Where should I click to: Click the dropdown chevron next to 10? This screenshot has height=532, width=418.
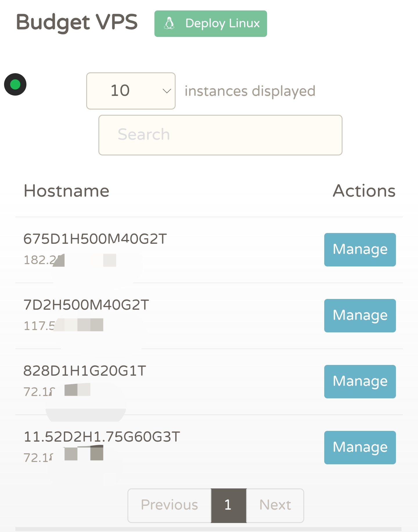(x=167, y=91)
